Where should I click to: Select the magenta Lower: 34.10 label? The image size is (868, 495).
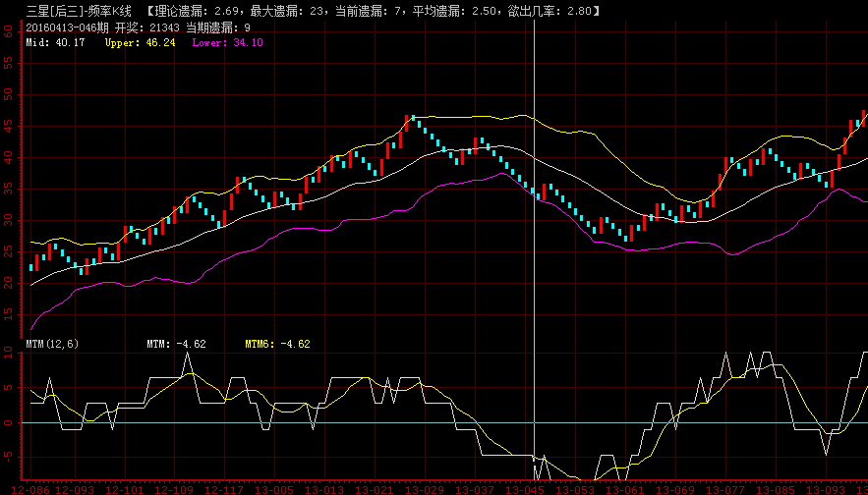coord(227,43)
